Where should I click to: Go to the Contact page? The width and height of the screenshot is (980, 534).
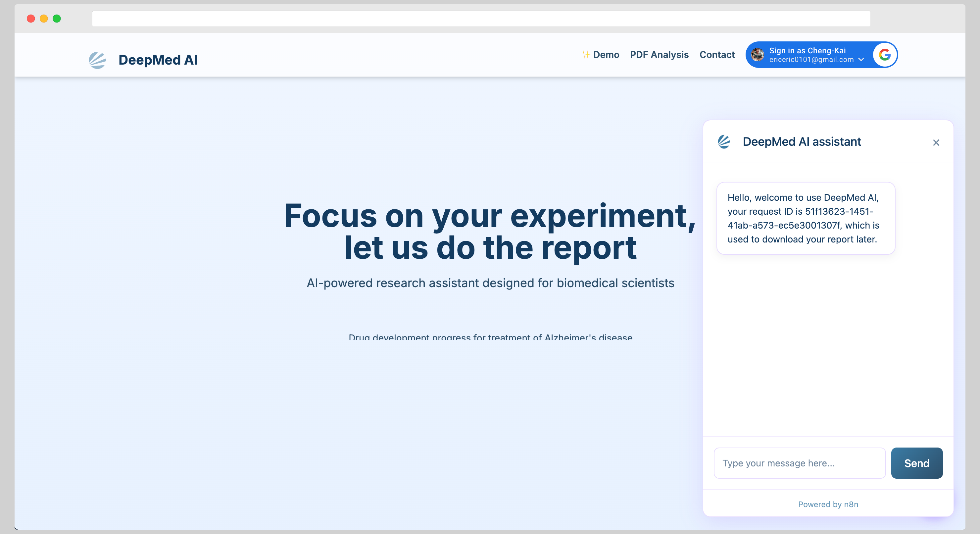coord(717,55)
